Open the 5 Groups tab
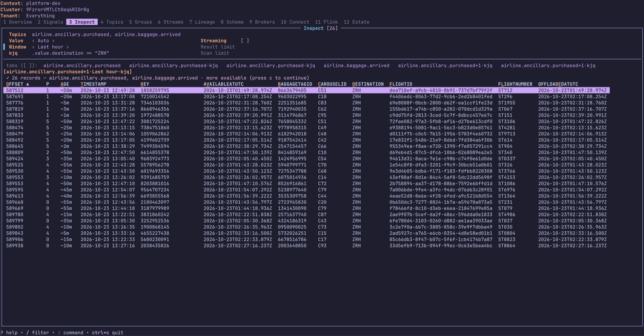 pyautogui.click(x=140, y=22)
